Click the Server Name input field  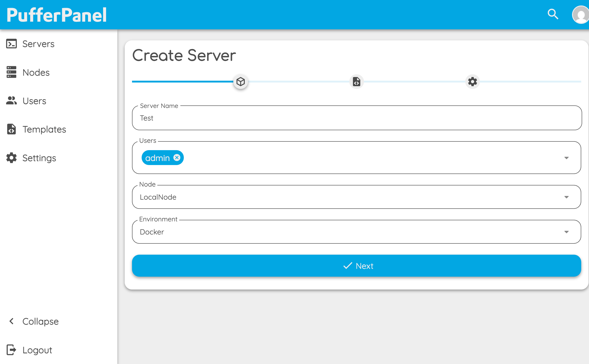[x=357, y=118]
